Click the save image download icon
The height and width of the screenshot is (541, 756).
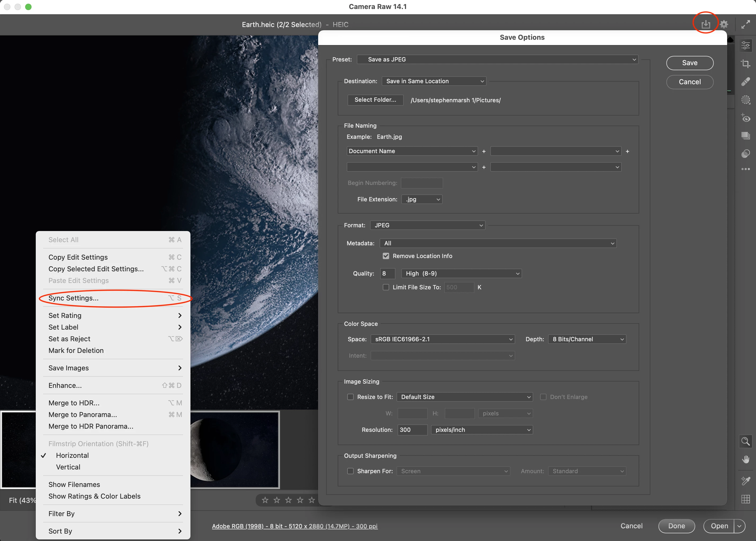coord(705,24)
